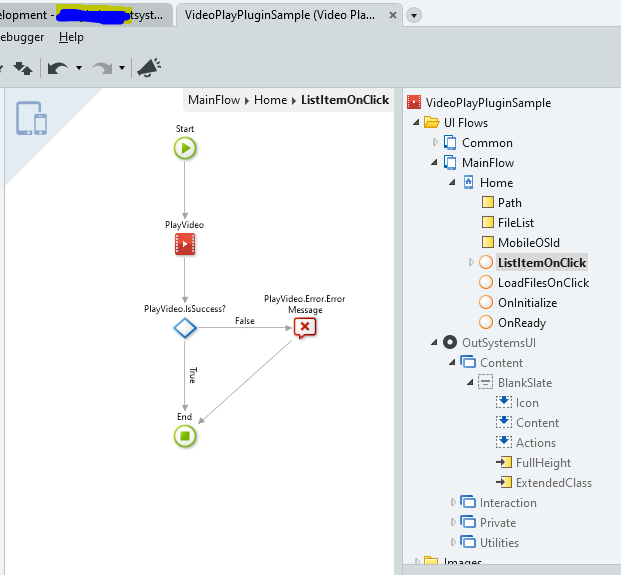Select the Home screen in tree
The image size is (621, 575).
coord(496,183)
